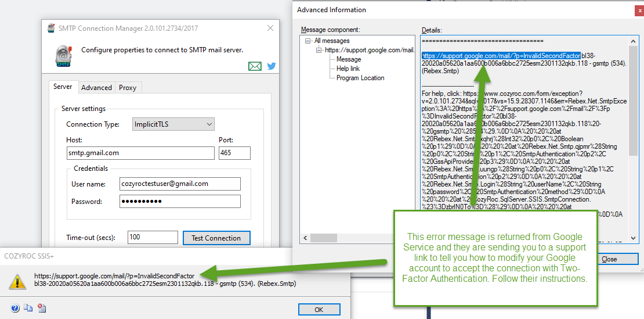
Task: Click the Server settings group label
Action: [x=84, y=109]
